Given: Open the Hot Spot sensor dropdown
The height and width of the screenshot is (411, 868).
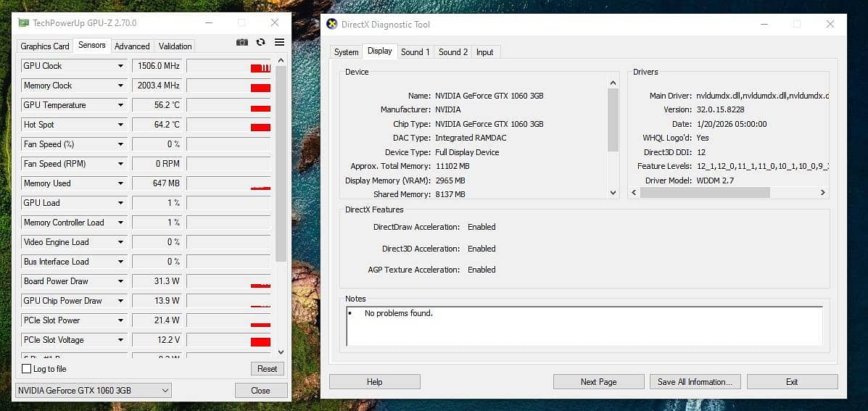Looking at the screenshot, I should point(120,125).
